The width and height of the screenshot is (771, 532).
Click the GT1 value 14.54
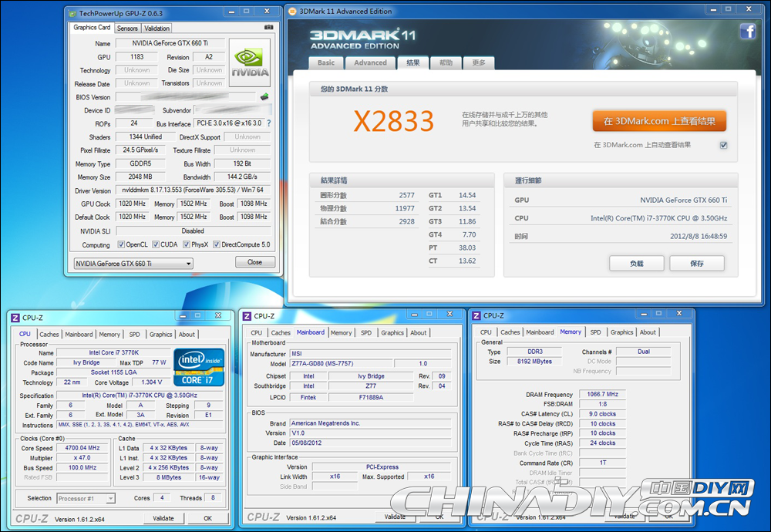467,195
